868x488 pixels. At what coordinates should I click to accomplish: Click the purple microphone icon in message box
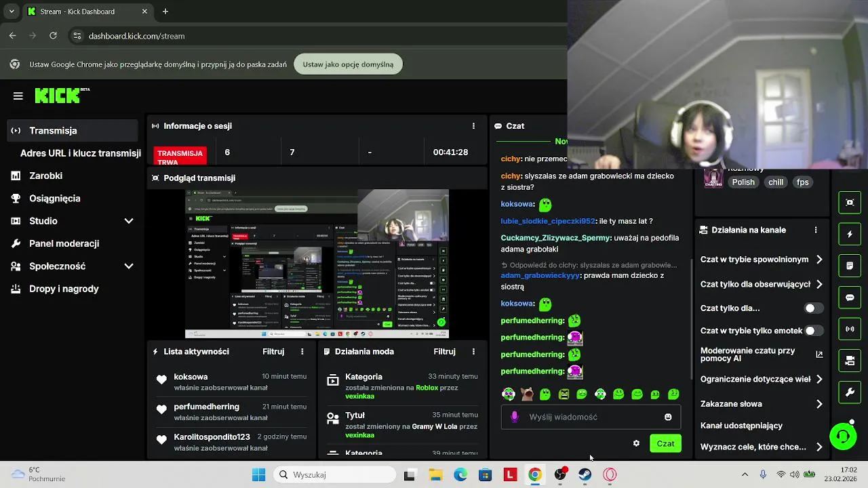(515, 417)
